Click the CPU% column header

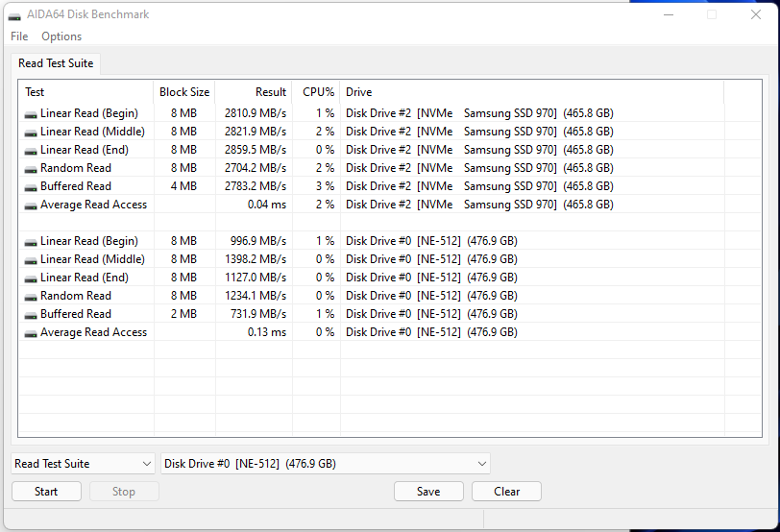318,92
